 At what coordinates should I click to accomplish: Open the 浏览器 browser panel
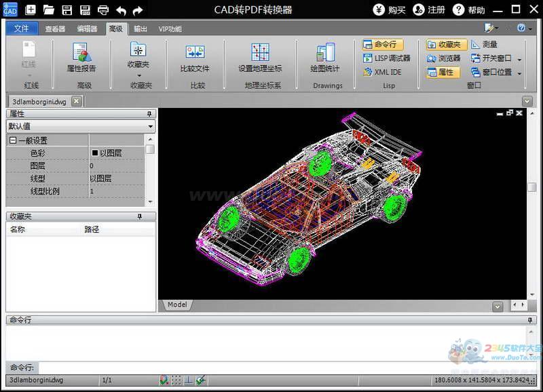(444, 58)
